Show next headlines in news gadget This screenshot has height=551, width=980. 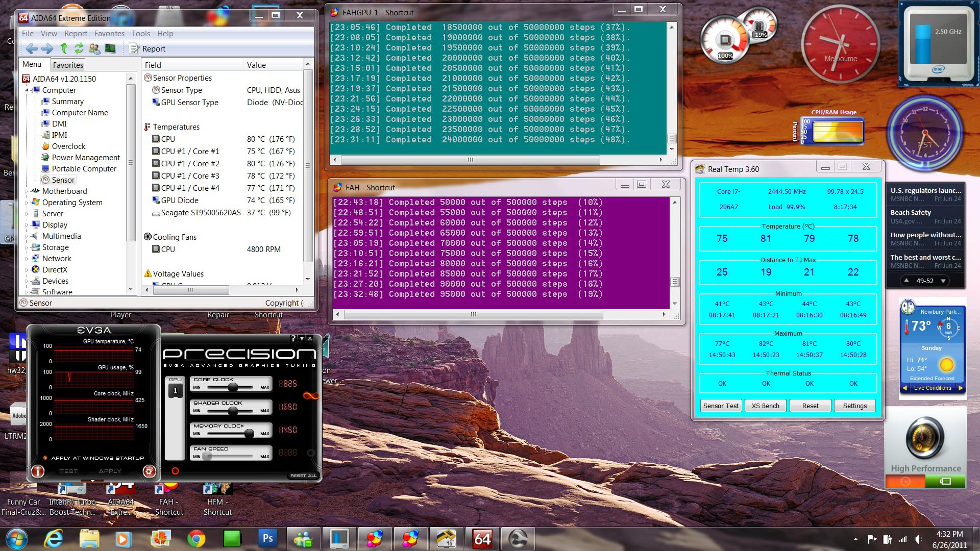[x=943, y=281]
